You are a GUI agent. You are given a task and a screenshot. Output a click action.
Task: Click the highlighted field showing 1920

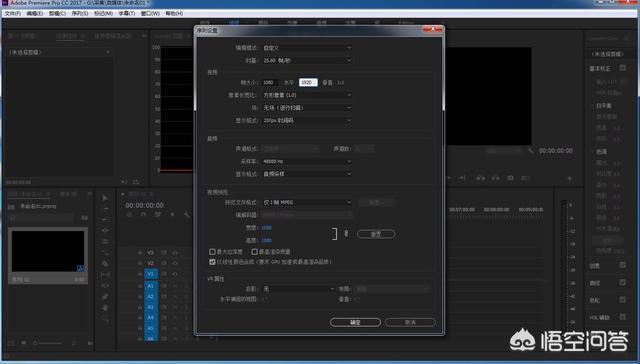(x=308, y=82)
